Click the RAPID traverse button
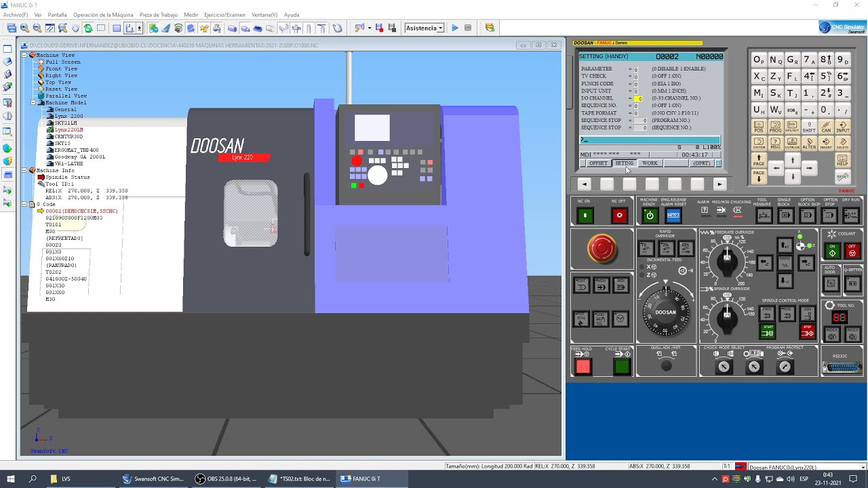868x488 pixels. [x=785, y=262]
